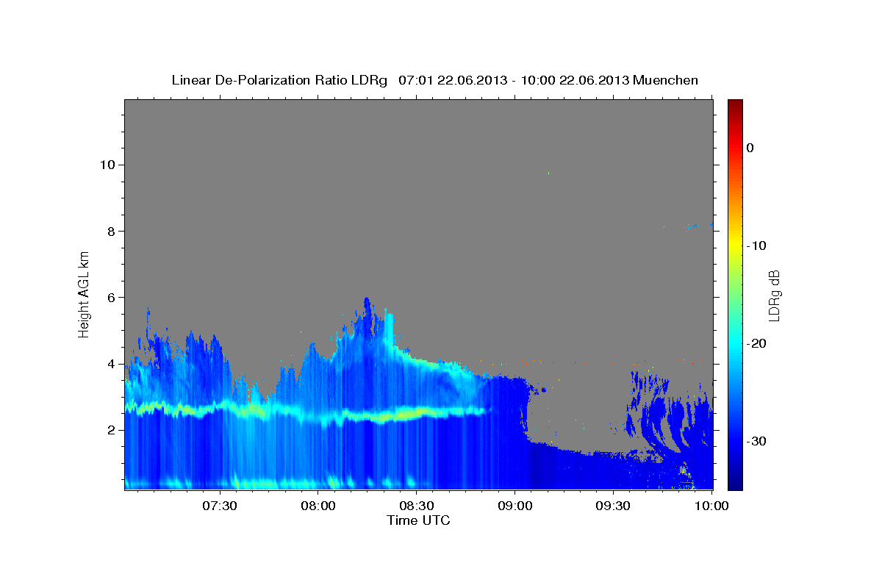Click the 'Time UTC' axis title
Screen dimensions: 882x588
pos(418,520)
